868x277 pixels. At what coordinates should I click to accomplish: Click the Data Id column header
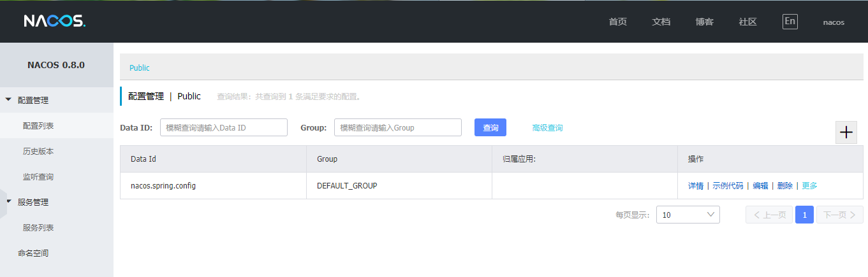pos(213,159)
